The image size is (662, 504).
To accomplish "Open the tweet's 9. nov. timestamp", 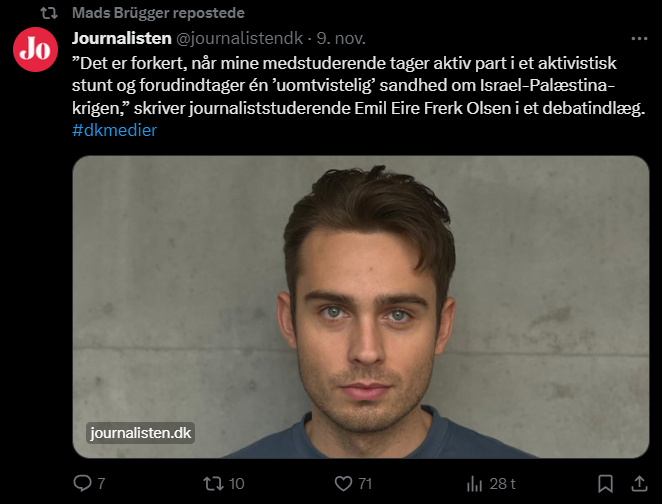I will (344, 38).
